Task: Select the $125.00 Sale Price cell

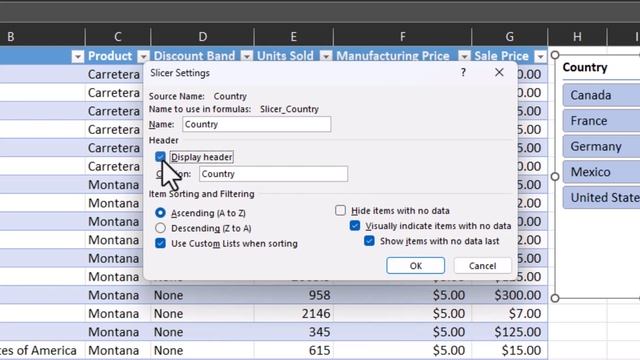Action: [509, 332]
